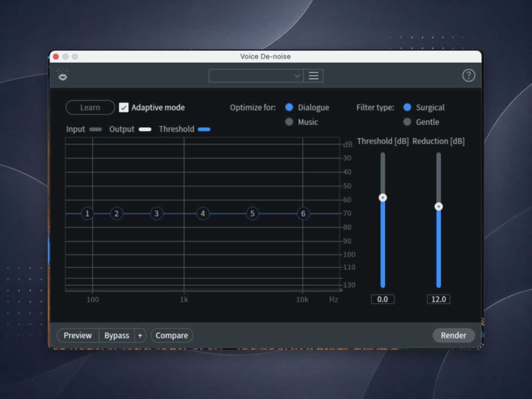
Task: Click the Reduction value field showing 12.0
Action: click(x=438, y=299)
